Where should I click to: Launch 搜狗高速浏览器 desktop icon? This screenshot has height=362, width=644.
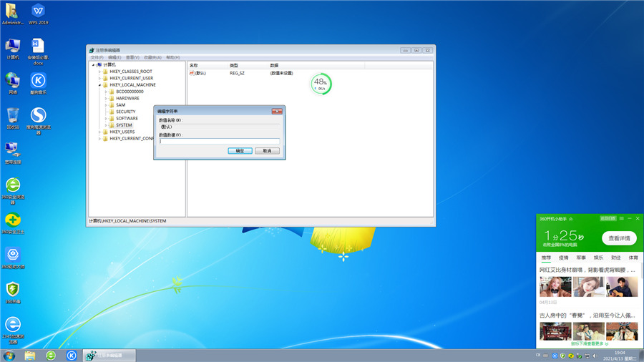[x=38, y=121]
